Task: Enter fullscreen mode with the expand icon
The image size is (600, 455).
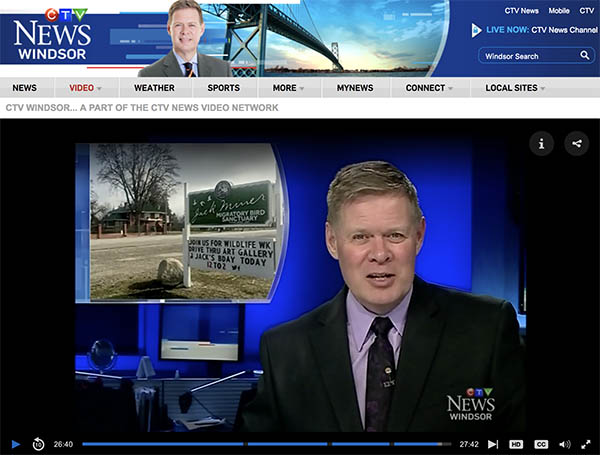Action: pyautogui.click(x=586, y=444)
